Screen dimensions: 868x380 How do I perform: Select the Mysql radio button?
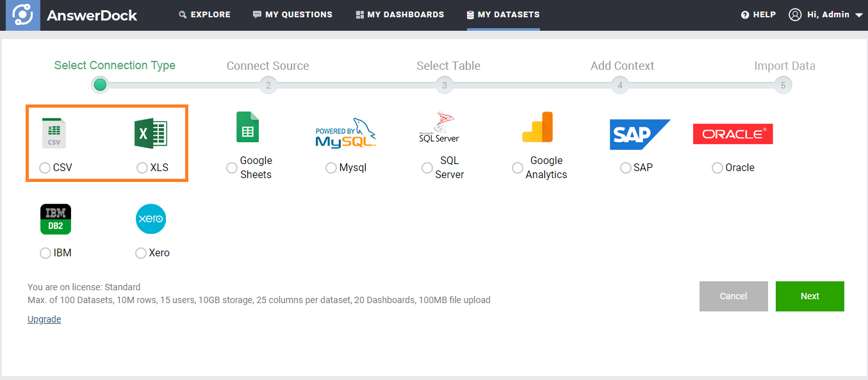(331, 168)
